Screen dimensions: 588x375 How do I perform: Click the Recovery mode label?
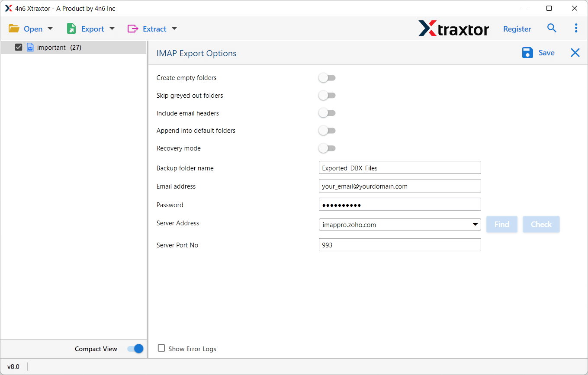click(179, 148)
